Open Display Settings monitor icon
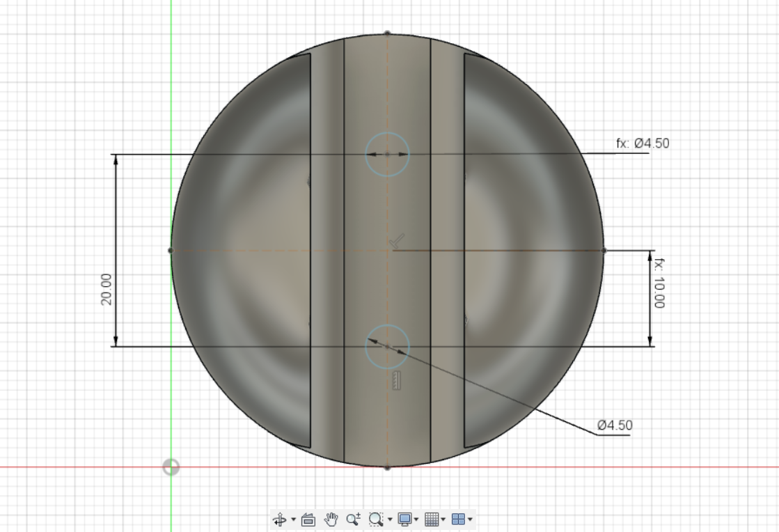Image resolution: width=779 pixels, height=532 pixels. point(404,519)
